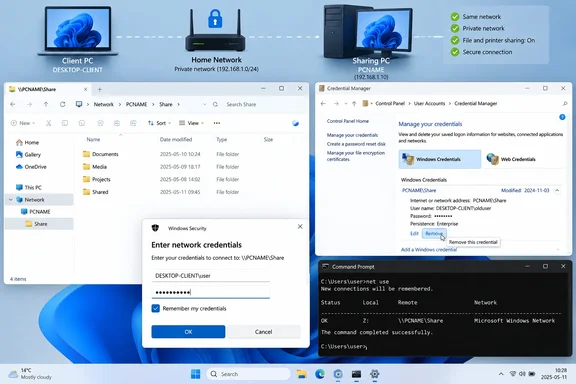Viewport: 576px width, 384px height.
Task: Show hidden system tray icons
Action: [501, 374]
